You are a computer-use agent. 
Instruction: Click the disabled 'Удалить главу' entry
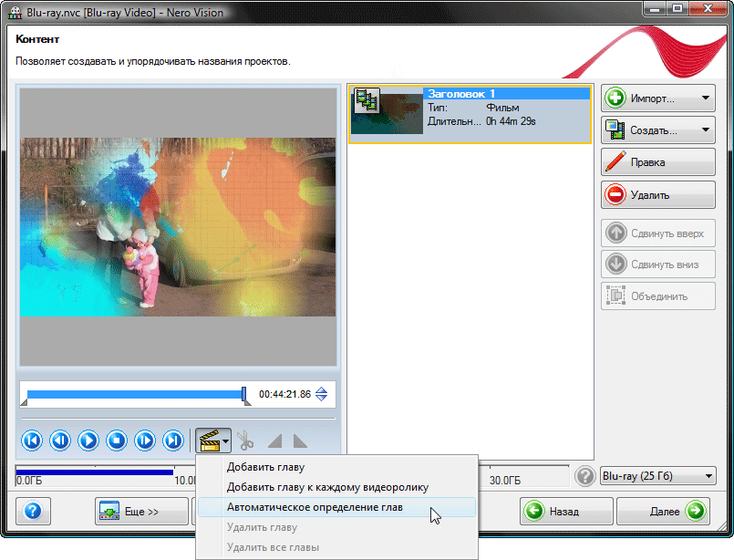tap(336, 527)
